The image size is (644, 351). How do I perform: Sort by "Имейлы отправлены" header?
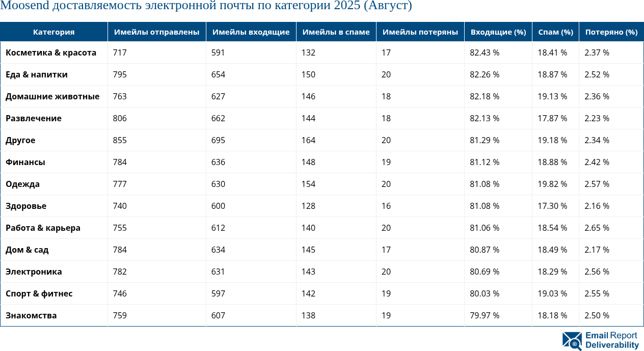tap(156, 32)
